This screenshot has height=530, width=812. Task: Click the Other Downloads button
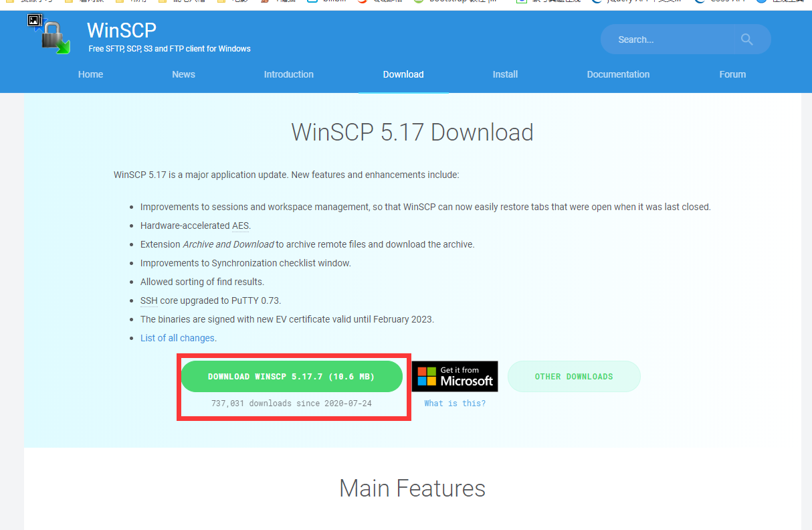click(574, 377)
